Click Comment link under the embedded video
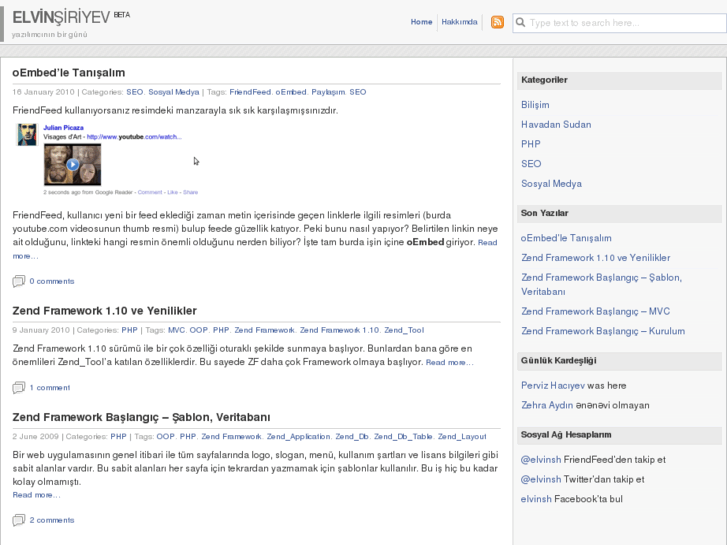 click(x=150, y=192)
